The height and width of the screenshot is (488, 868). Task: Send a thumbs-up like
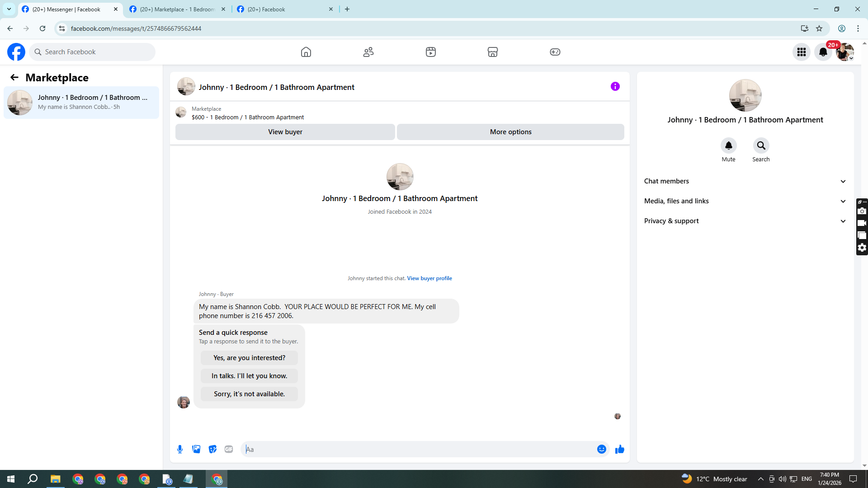pyautogui.click(x=619, y=449)
